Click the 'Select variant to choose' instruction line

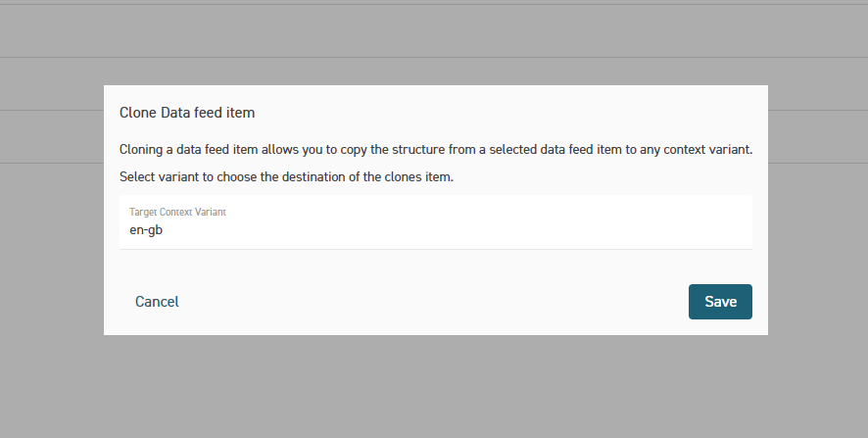287,177
